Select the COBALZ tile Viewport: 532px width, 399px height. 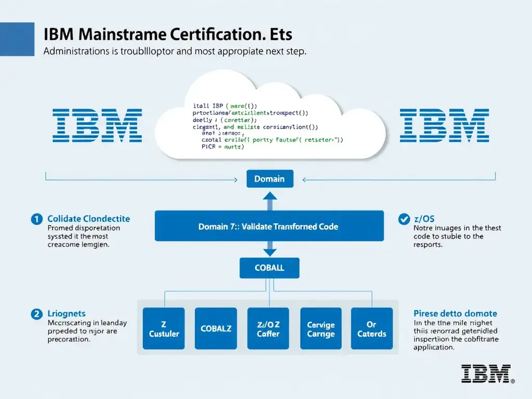[x=216, y=328]
